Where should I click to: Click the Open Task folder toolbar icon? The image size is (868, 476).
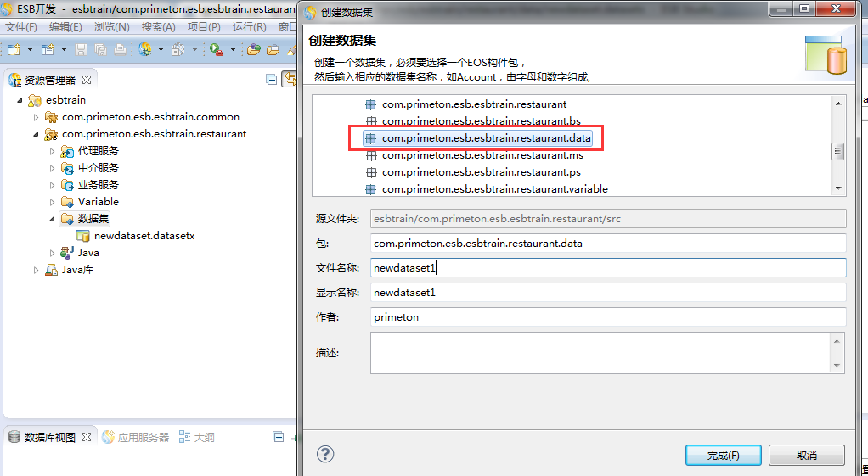coord(273,50)
